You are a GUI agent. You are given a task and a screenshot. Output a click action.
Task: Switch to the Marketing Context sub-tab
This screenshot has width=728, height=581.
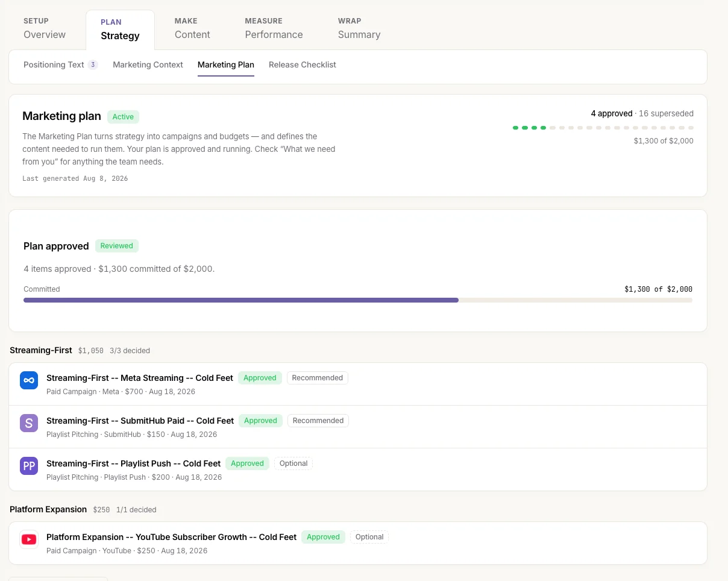coord(148,64)
